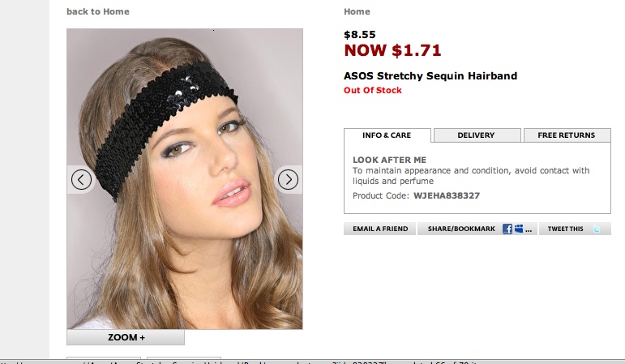Click the ZOOM + button
The width and height of the screenshot is (625, 364).
126,337
